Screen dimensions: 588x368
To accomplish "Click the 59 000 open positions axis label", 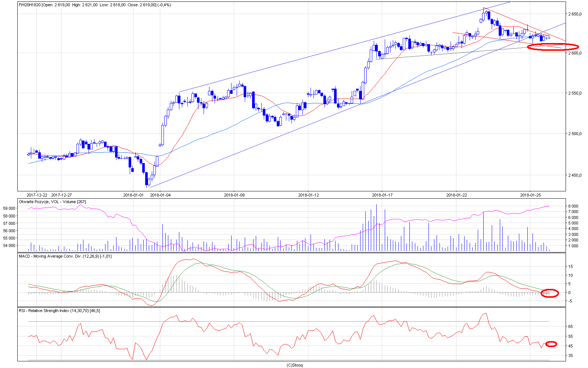I will click(9, 208).
